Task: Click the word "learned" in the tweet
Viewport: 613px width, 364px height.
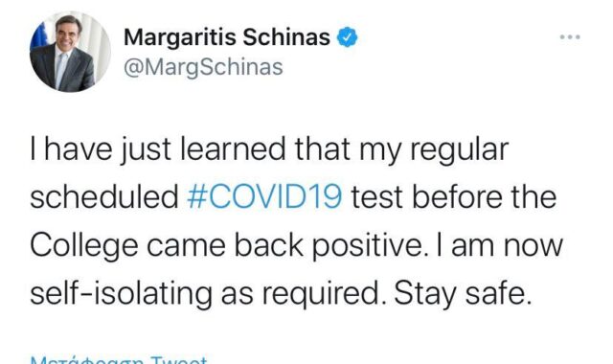Action: [x=233, y=149]
